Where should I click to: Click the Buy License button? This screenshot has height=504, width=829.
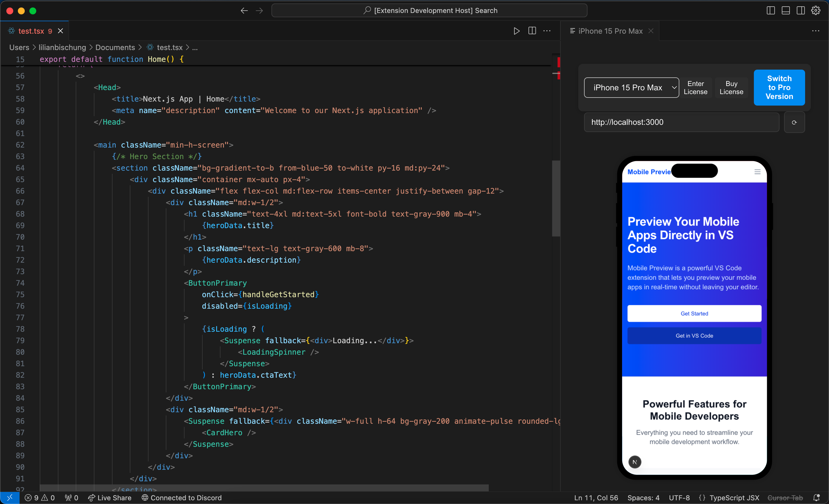point(731,88)
